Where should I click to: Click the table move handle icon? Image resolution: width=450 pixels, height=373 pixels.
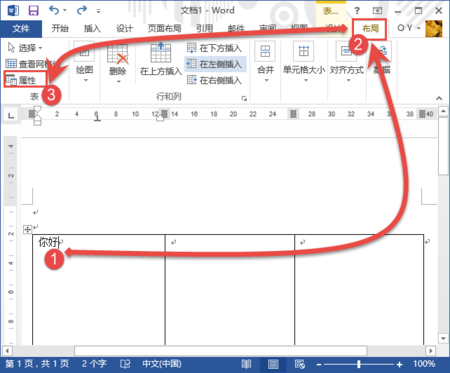(x=27, y=229)
